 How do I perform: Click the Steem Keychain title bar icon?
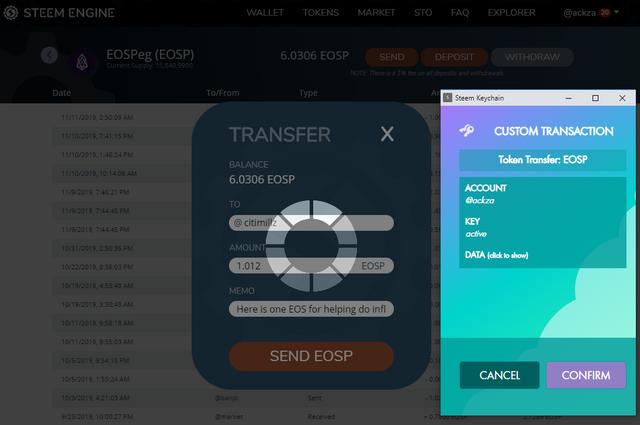[x=448, y=98]
